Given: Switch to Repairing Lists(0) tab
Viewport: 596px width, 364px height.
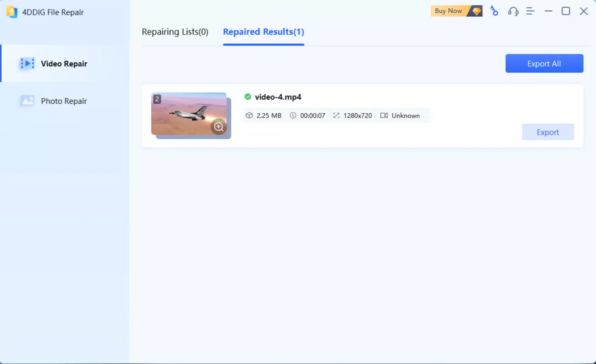Looking at the screenshot, I should [x=175, y=32].
